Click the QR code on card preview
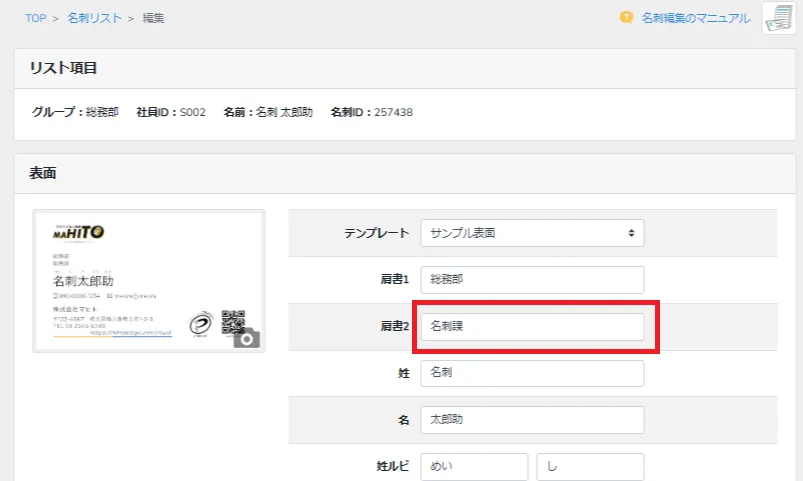803x481 pixels. point(233,322)
